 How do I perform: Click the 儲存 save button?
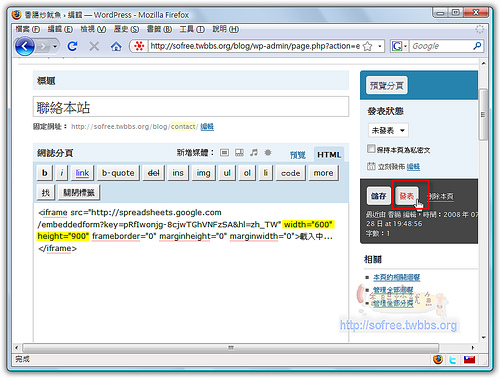tap(379, 196)
